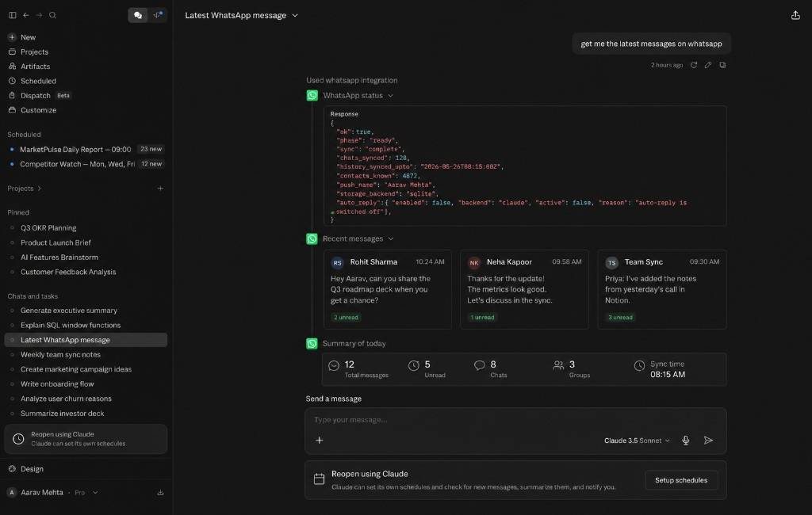Screen dimensions: 812x515
Task: Switch to code mode icon
Action: pyautogui.click(x=158, y=15)
